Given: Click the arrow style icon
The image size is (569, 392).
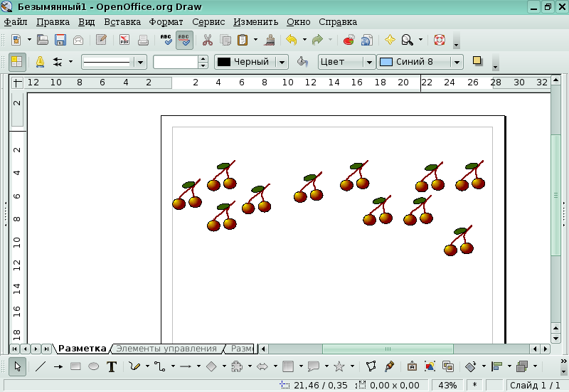Looking at the screenshot, I should coord(58,62).
